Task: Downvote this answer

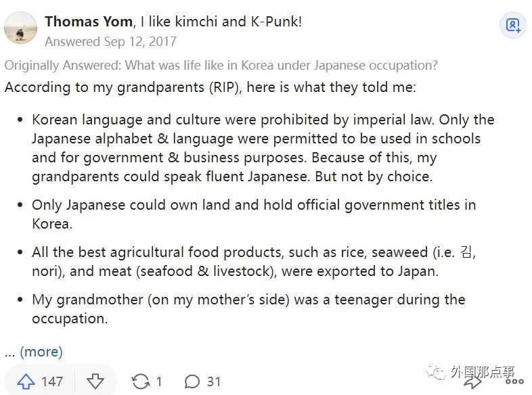Action: (x=95, y=381)
